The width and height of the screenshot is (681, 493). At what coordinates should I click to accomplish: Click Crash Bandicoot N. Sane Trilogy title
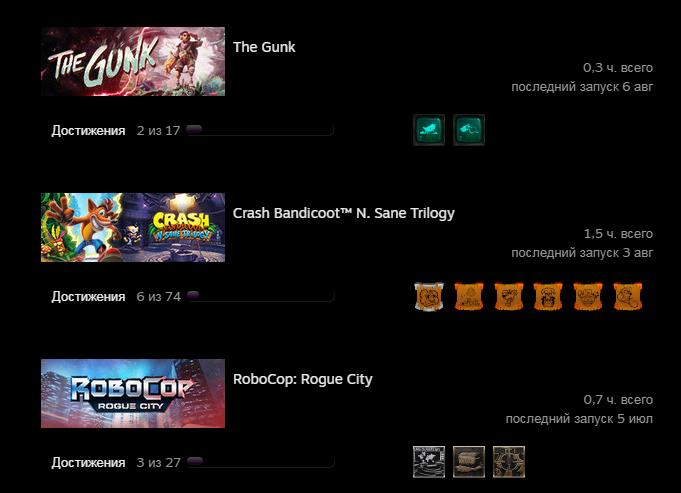pyautogui.click(x=344, y=213)
